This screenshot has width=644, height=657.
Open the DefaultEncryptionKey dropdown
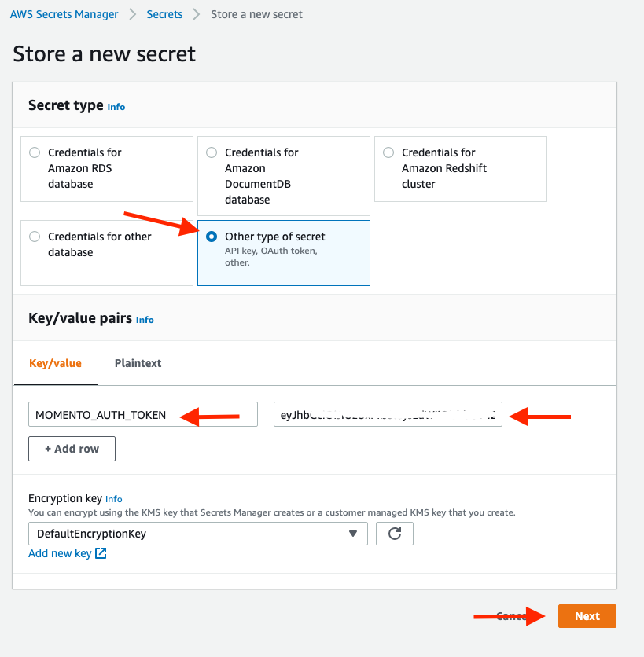point(353,534)
